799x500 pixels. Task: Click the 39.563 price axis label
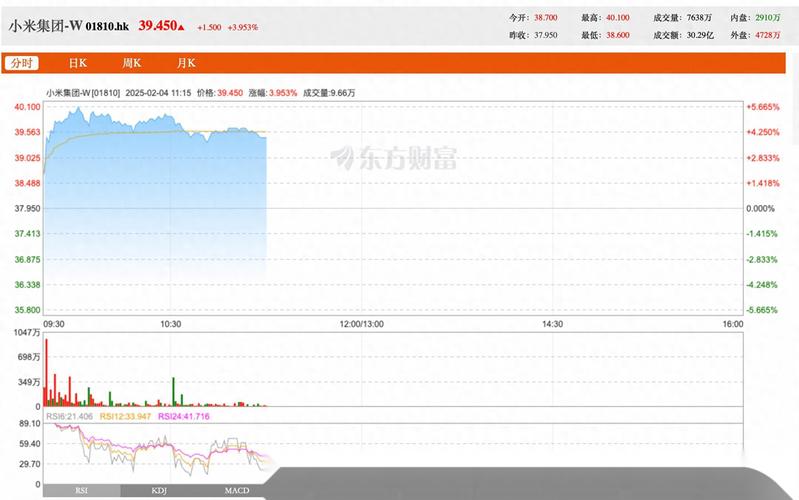click(x=27, y=133)
